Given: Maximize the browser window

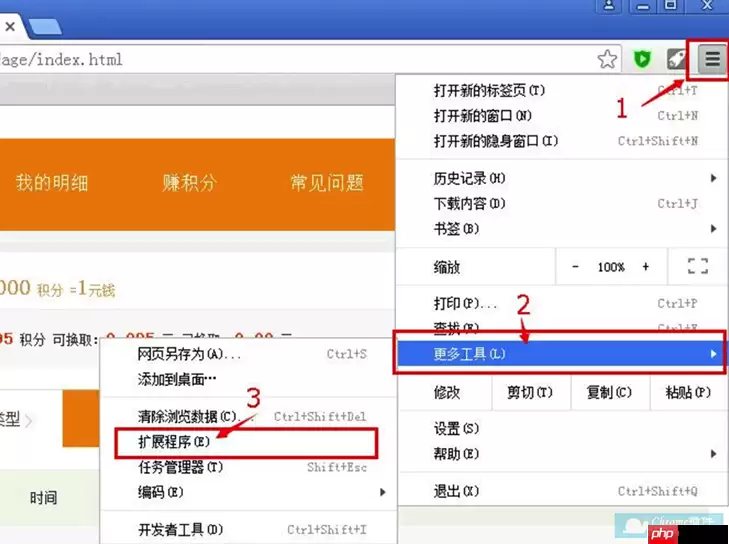Looking at the screenshot, I should coord(670,6).
